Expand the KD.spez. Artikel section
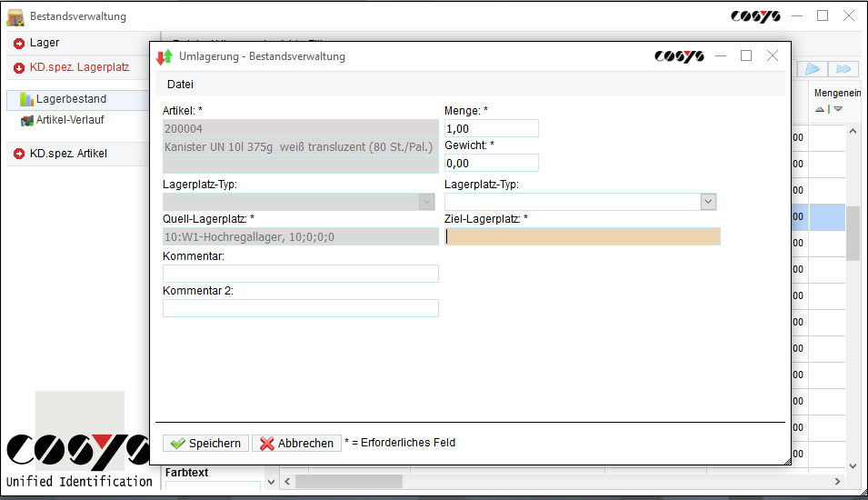 point(19,154)
